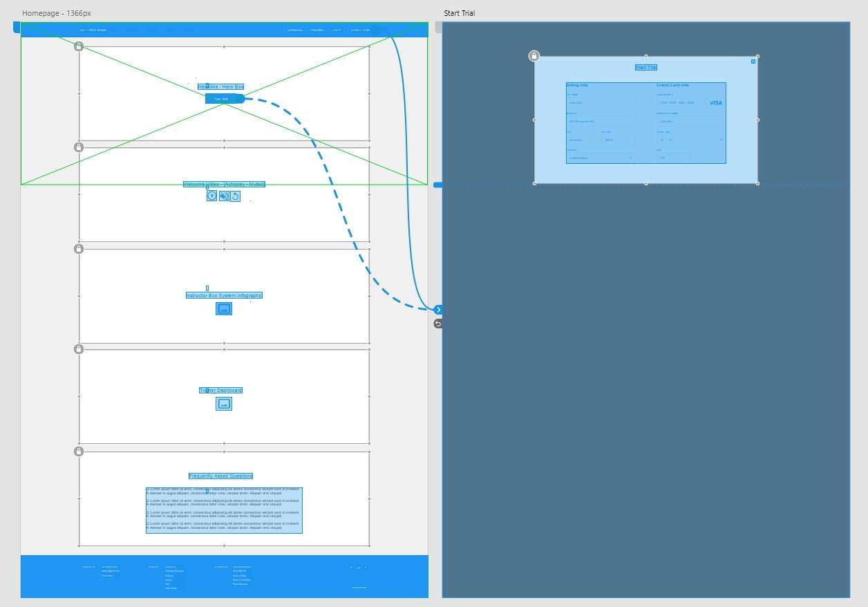Click the muted speaker icon in video section
The image size is (868, 607).
point(224,196)
